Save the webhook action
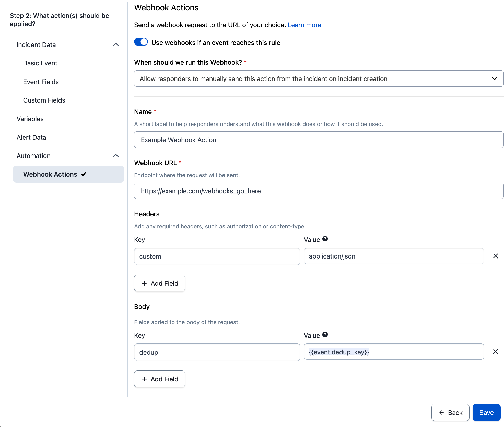This screenshot has height=427, width=504. [x=486, y=412]
